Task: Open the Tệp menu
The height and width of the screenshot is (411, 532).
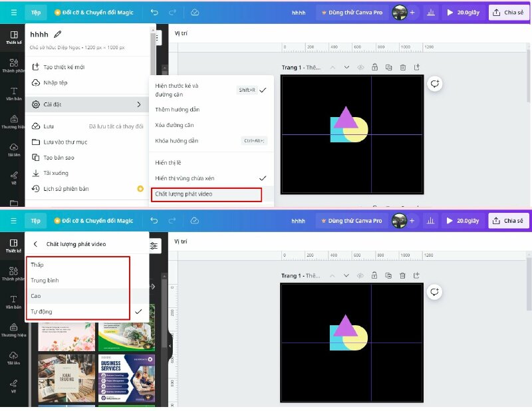Action: click(35, 12)
